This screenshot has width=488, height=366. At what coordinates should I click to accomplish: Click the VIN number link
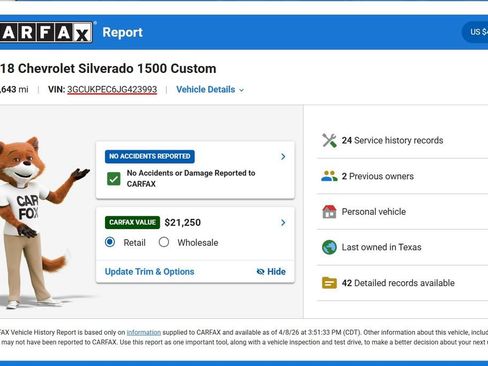(x=112, y=90)
